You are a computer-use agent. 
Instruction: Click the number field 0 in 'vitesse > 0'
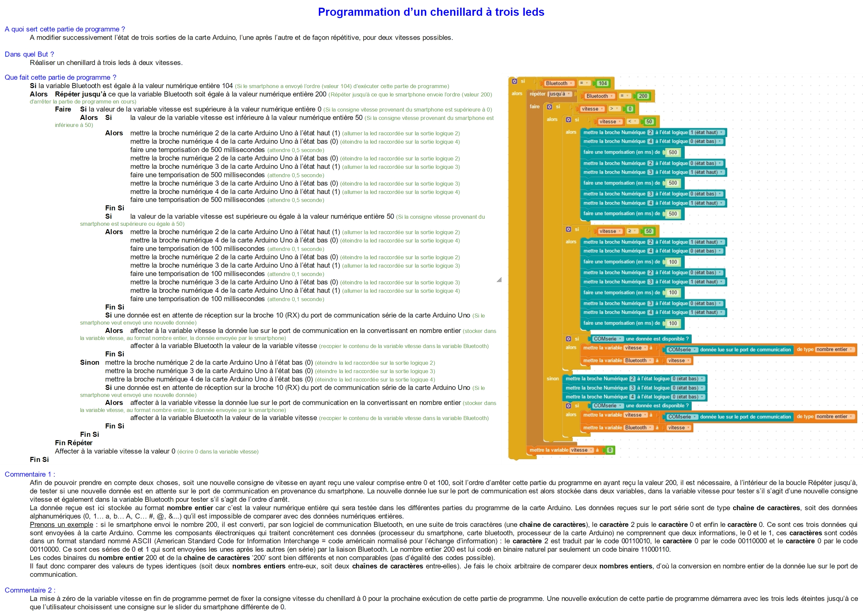(630, 109)
